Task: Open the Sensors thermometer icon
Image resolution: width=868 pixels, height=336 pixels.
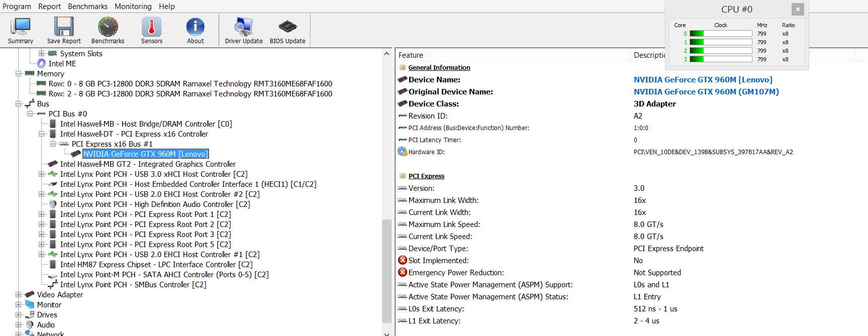Action: [x=152, y=27]
